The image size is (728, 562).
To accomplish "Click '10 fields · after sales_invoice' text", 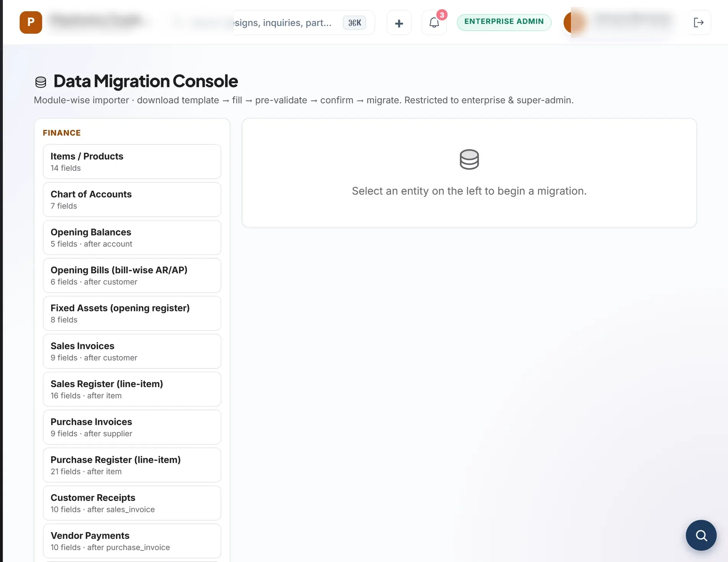I will click(103, 509).
